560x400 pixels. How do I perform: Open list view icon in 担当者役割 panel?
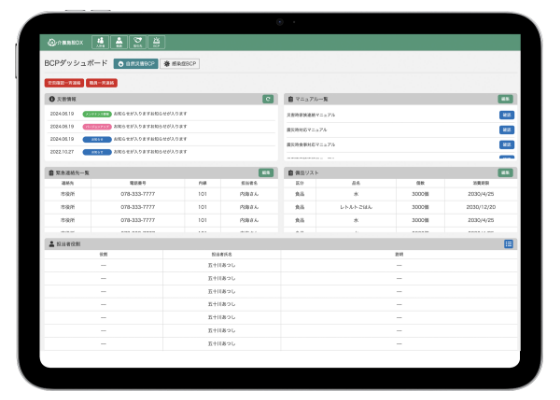[509, 244]
